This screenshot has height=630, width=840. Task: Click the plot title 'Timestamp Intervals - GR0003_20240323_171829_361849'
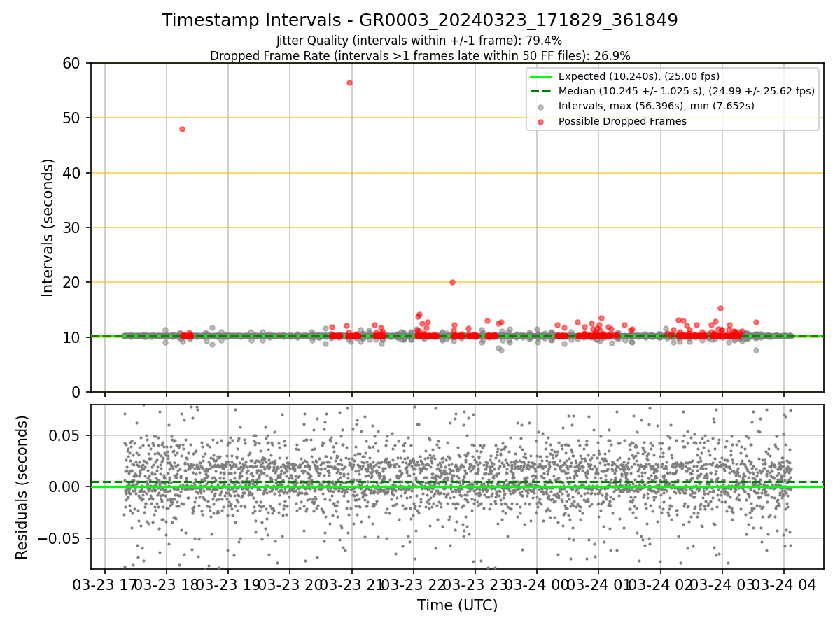pyautogui.click(x=419, y=20)
